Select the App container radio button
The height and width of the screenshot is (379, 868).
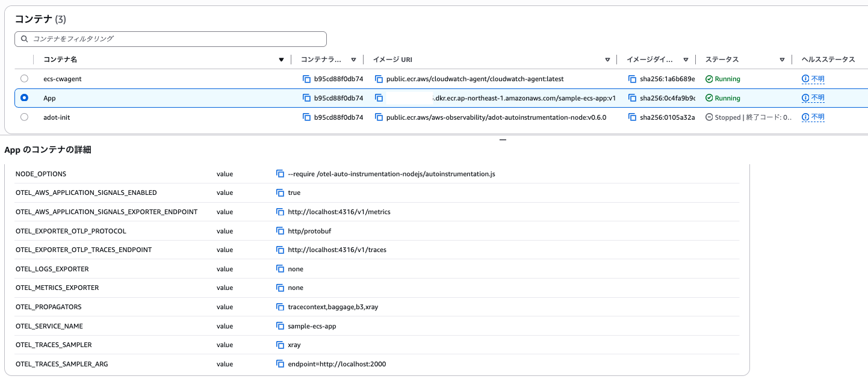tap(24, 97)
